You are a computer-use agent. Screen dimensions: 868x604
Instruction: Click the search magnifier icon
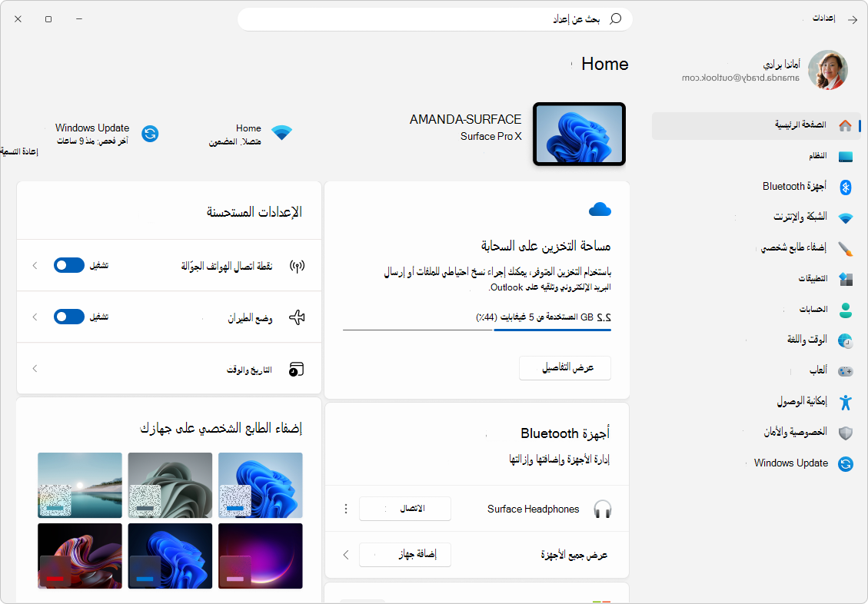(x=615, y=18)
